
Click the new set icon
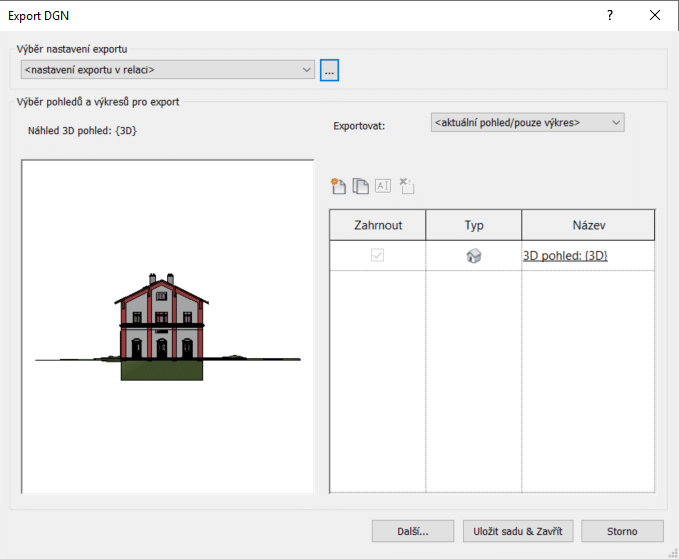pos(338,186)
